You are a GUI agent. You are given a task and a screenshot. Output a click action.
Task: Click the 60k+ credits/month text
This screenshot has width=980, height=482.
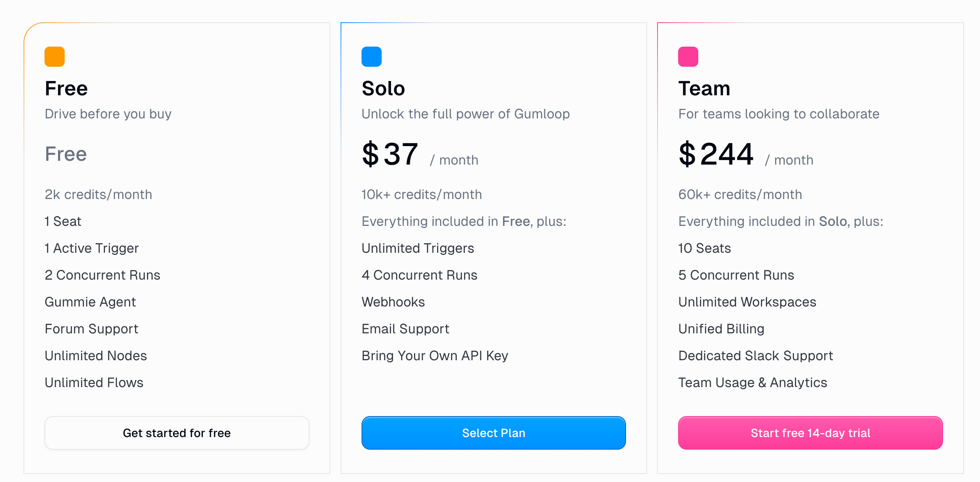740,194
